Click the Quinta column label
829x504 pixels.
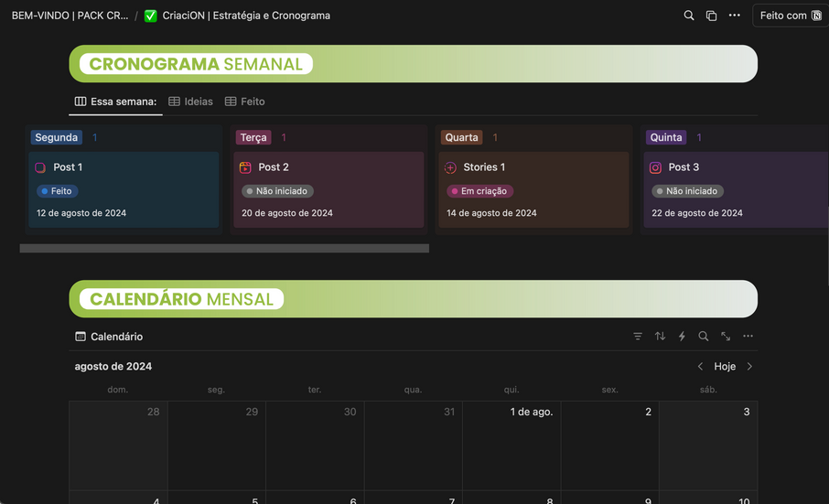(666, 137)
